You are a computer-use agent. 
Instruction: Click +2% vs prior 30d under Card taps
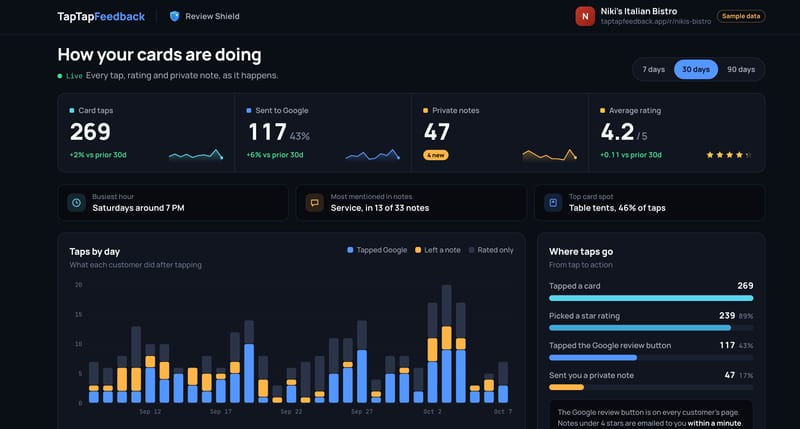98,155
